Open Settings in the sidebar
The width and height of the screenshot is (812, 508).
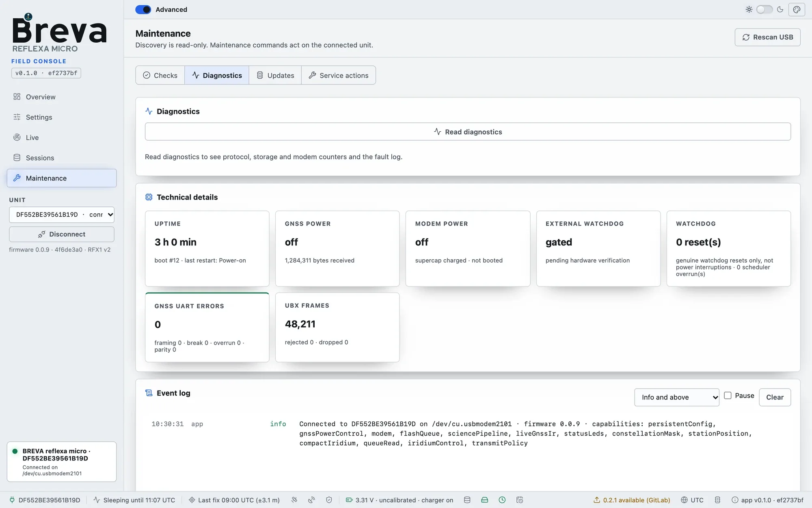(62, 117)
